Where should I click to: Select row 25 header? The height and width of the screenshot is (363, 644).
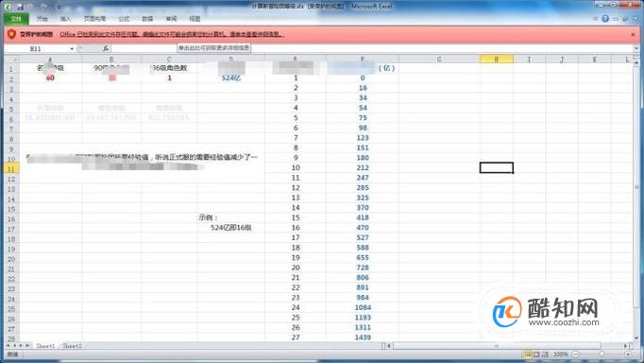(11, 309)
